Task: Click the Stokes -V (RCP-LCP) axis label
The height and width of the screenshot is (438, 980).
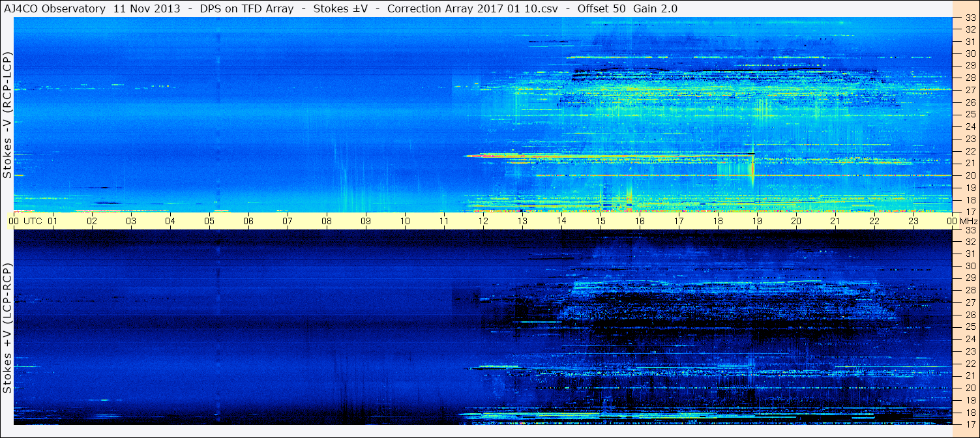Action: (7, 115)
